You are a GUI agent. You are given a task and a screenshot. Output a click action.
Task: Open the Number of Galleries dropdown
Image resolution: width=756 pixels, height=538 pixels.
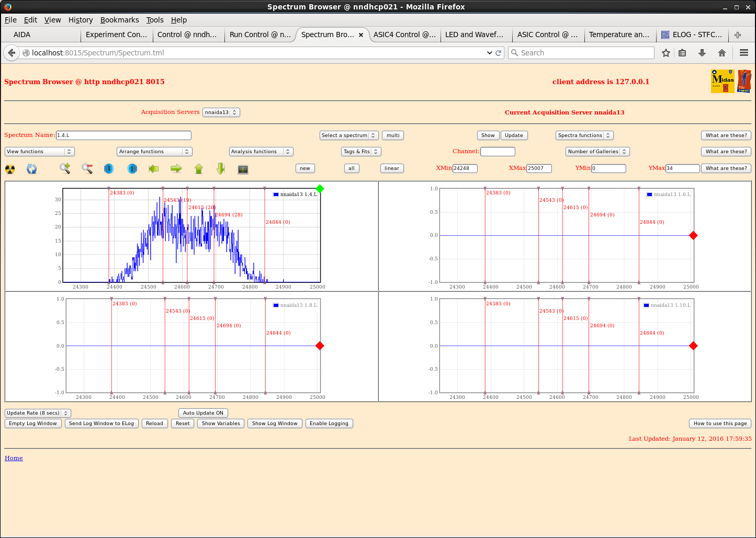click(597, 152)
